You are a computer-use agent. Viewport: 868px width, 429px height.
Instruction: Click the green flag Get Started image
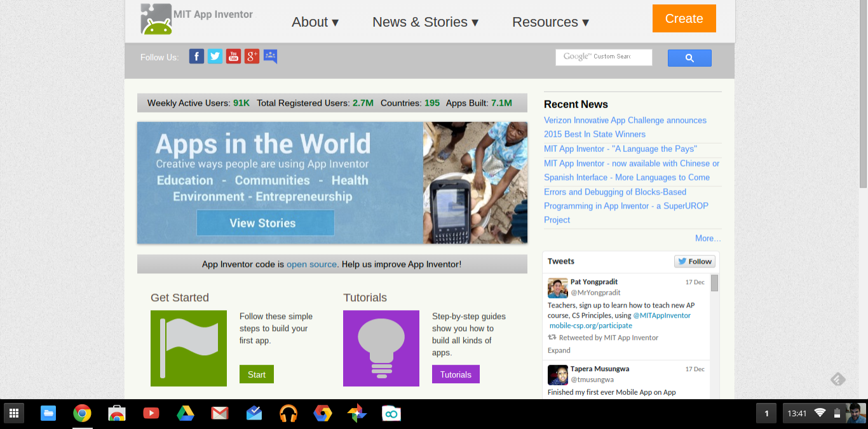coord(189,348)
